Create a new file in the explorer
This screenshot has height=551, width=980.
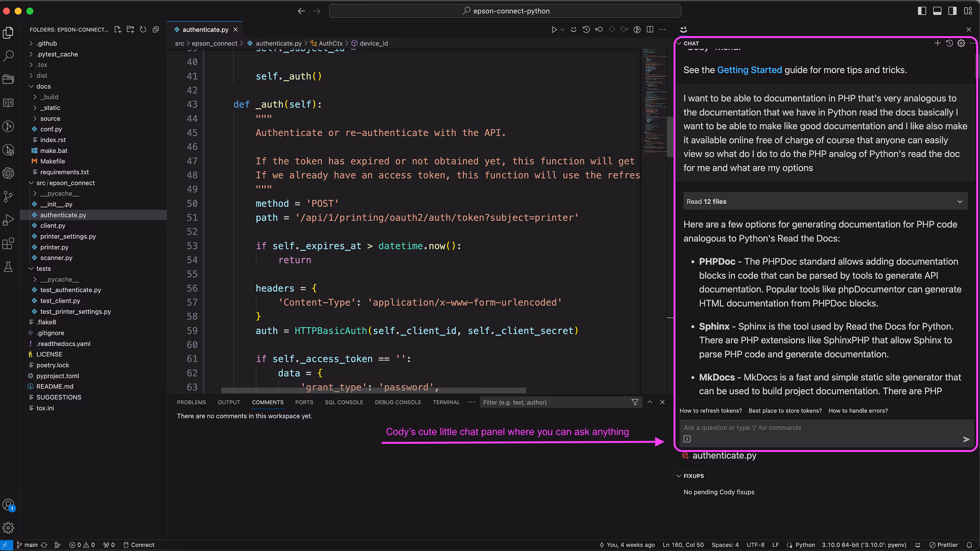pyautogui.click(x=118, y=30)
